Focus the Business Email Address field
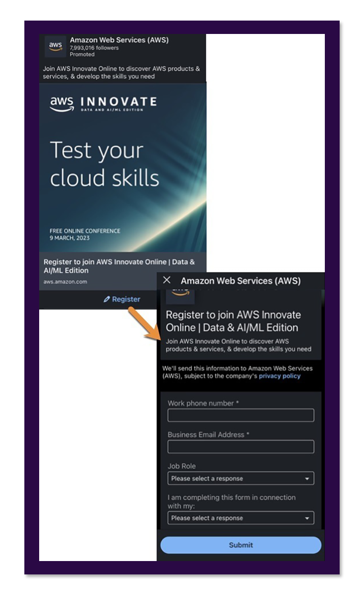The height and width of the screenshot is (595, 364). [241, 447]
